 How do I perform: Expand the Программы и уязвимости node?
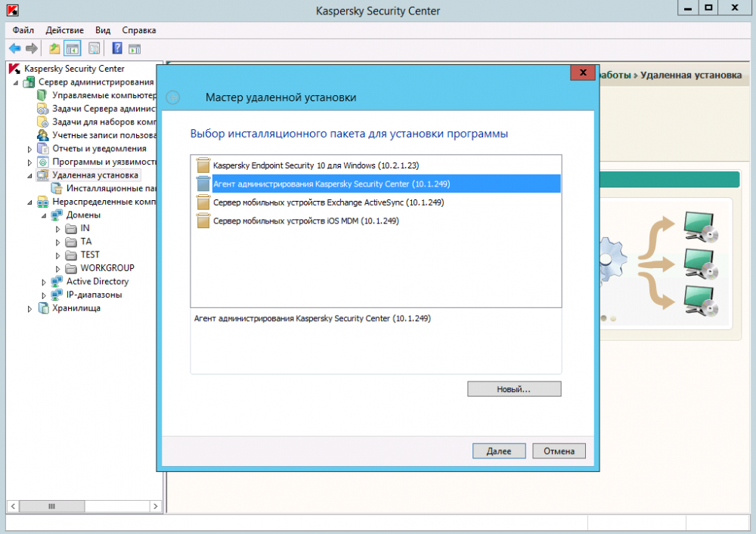[29, 162]
